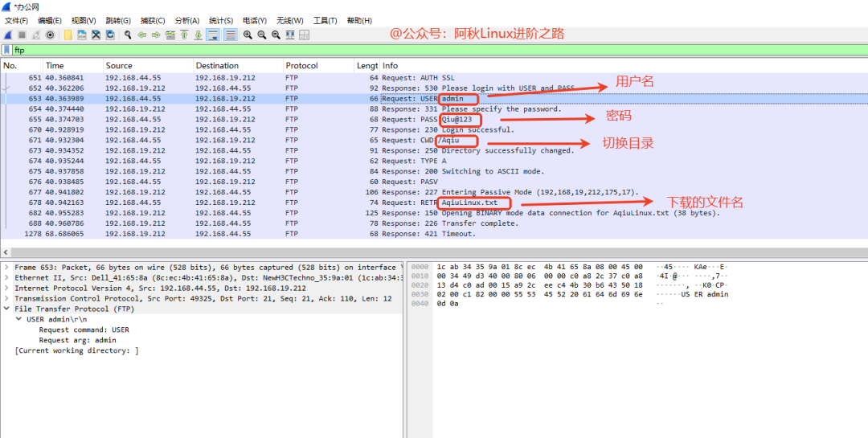Zoom in on packet text
Screen dimensions: 868x438
pos(248,35)
